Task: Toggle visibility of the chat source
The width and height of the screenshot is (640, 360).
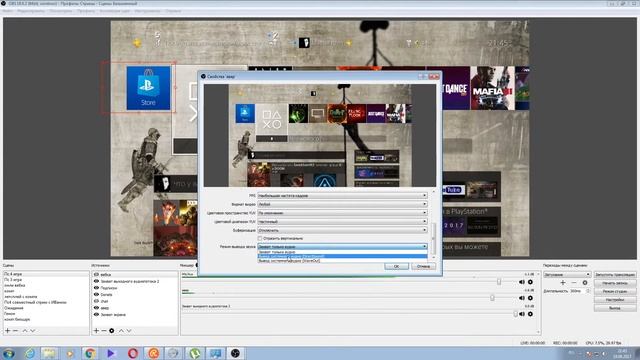Action: 96,301
